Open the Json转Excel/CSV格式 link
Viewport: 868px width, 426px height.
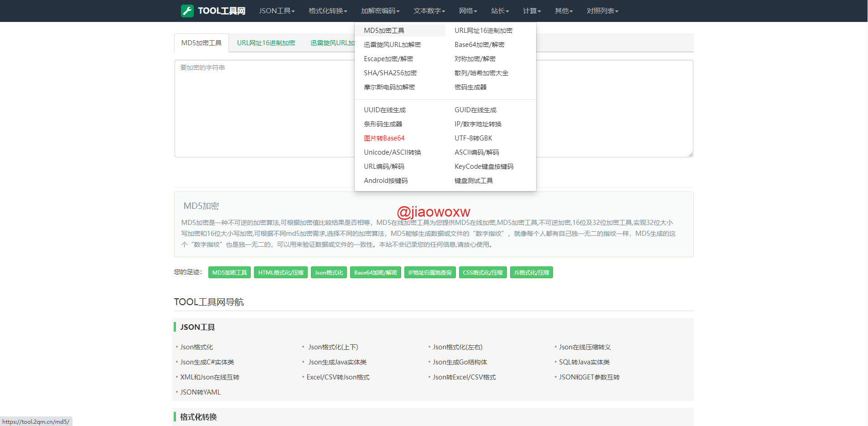pos(464,377)
